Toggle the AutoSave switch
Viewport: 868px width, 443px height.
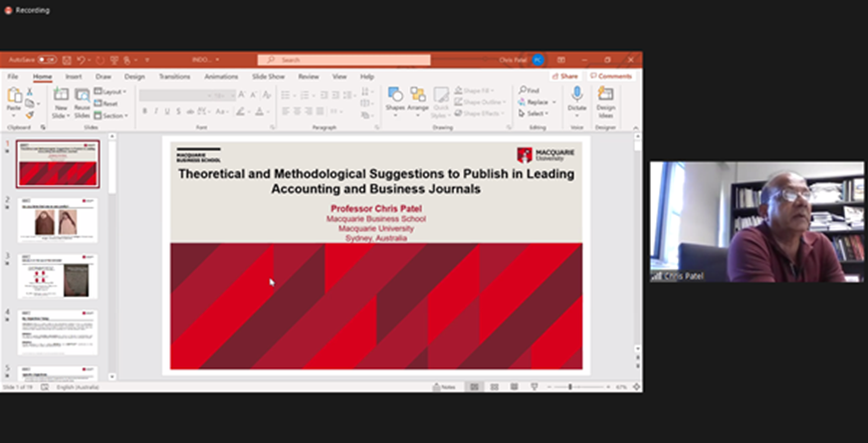coord(47,60)
